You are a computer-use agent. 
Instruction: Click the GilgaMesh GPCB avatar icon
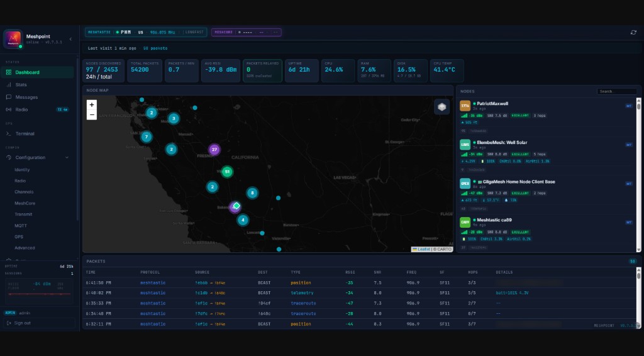click(465, 184)
